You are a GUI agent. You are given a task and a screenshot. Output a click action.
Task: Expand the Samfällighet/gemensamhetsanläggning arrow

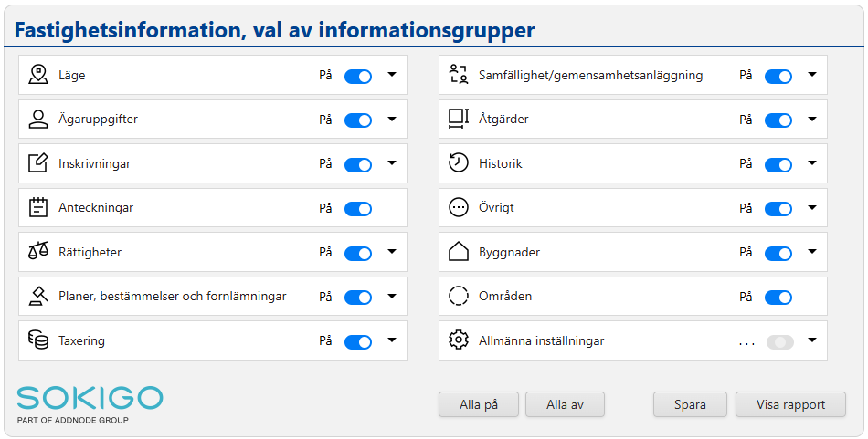(x=812, y=75)
